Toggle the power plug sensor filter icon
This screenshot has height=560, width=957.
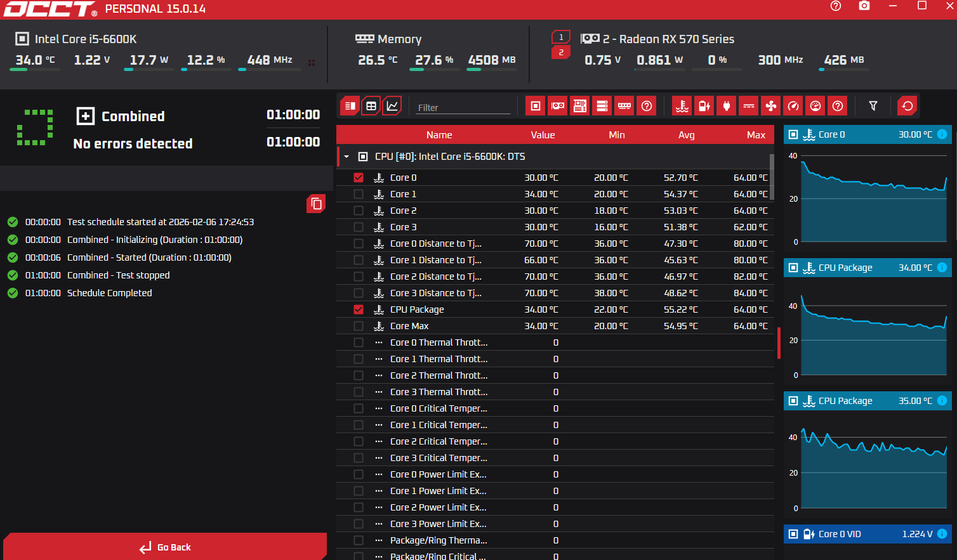(x=727, y=106)
